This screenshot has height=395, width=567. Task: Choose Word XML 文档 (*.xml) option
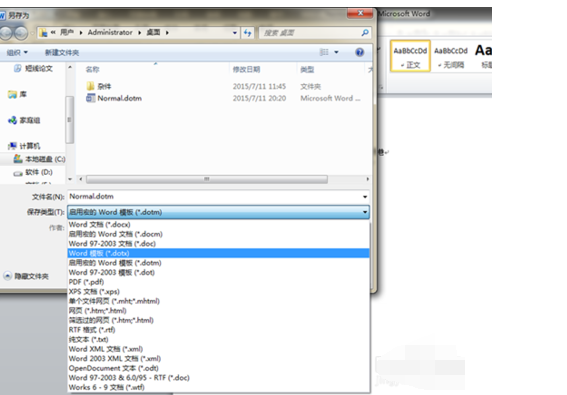pos(218,349)
